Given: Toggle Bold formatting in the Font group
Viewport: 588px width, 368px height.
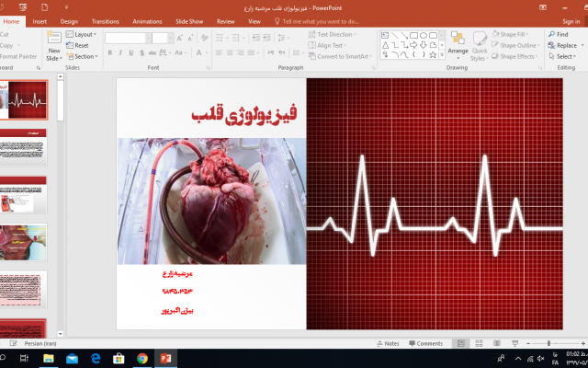Looking at the screenshot, I should coord(110,53).
